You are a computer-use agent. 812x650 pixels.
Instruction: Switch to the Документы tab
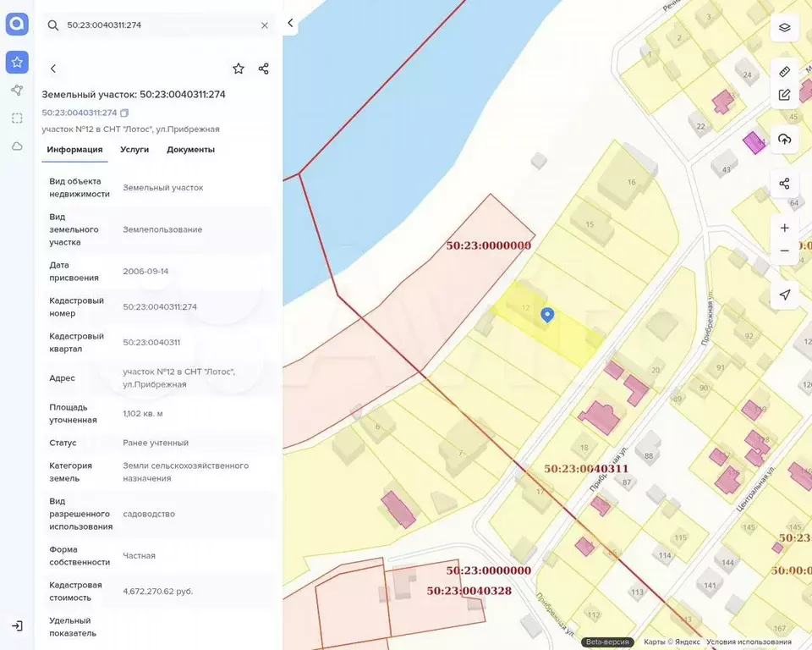[x=190, y=149]
